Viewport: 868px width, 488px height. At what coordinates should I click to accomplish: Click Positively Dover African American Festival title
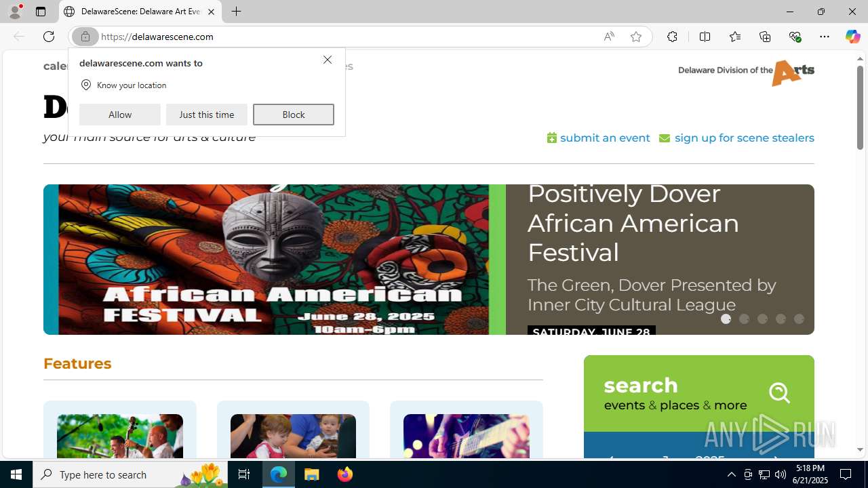point(633,223)
